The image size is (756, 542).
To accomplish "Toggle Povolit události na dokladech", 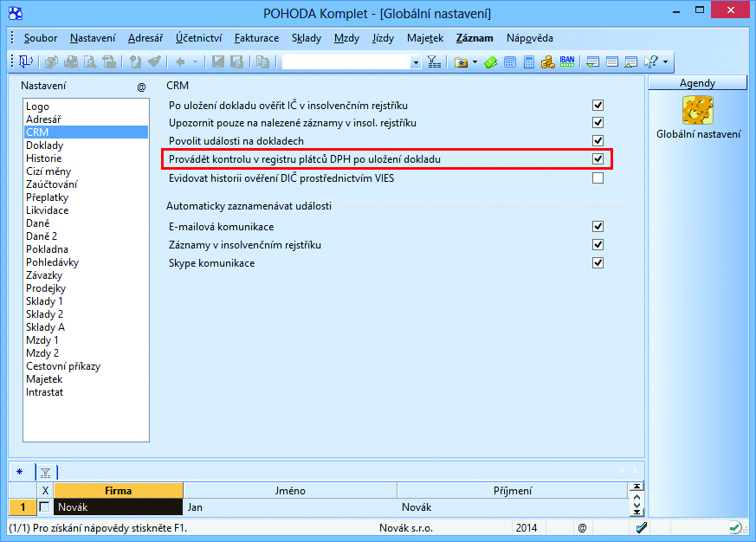I will [x=598, y=140].
